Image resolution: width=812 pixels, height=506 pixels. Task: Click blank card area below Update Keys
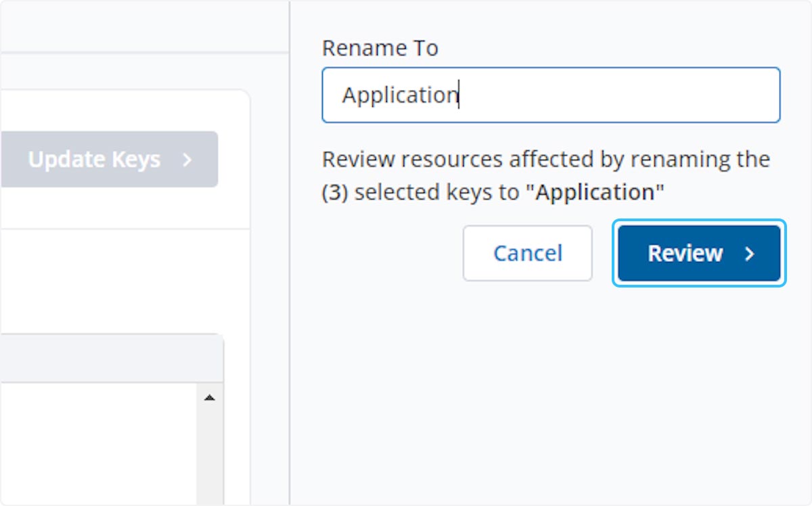click(x=122, y=277)
